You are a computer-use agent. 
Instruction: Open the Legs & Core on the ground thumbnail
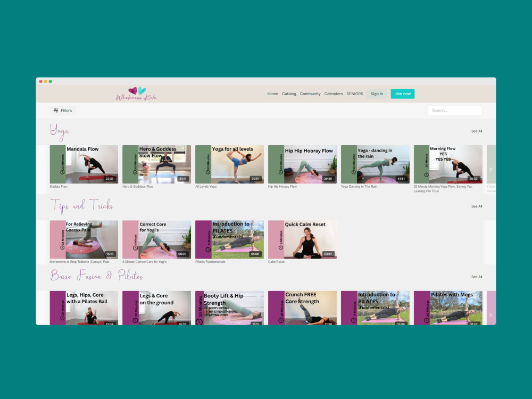click(x=156, y=307)
